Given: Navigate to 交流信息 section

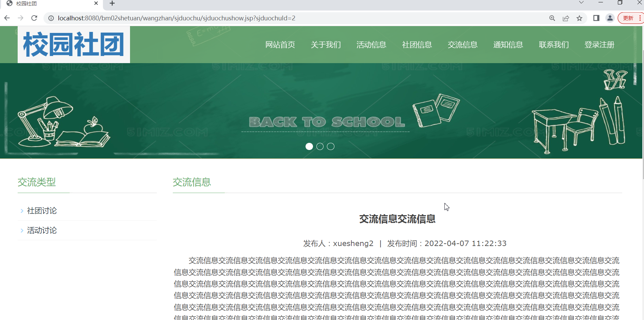Looking at the screenshot, I should point(462,45).
